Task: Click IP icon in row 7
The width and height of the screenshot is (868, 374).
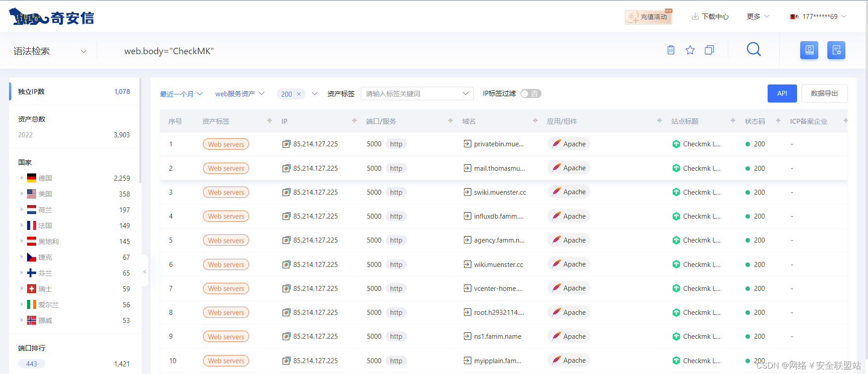Action: click(x=286, y=289)
